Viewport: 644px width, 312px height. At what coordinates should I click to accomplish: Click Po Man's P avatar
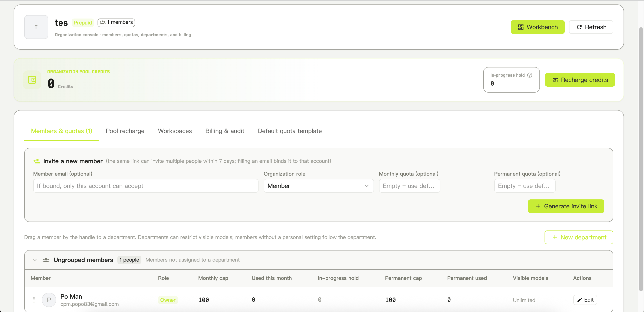tap(49, 300)
